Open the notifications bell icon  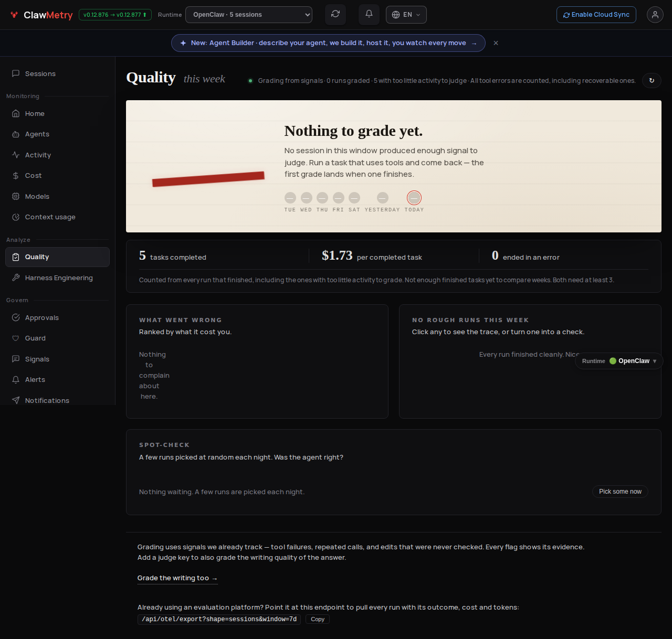click(x=369, y=15)
